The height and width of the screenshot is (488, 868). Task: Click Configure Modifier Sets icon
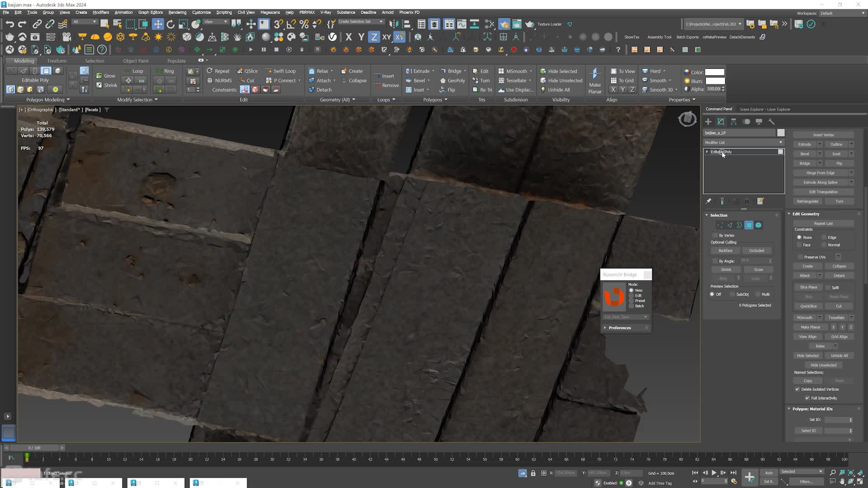coord(760,201)
